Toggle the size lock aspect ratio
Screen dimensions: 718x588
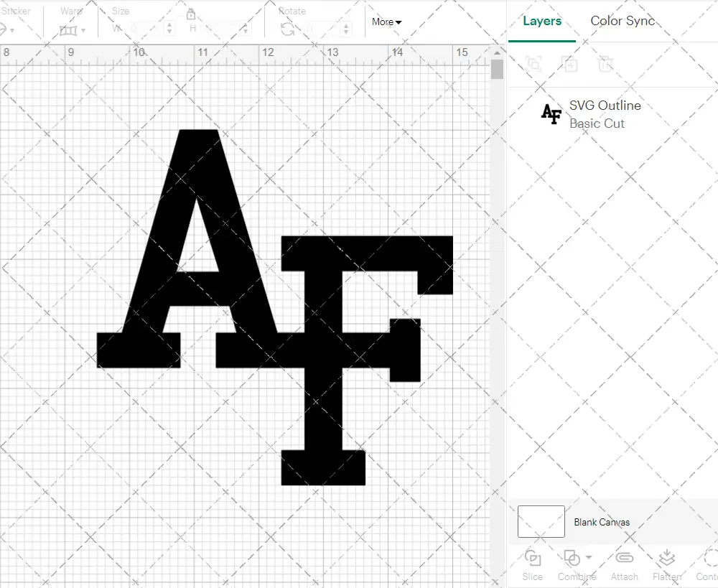coord(190,14)
